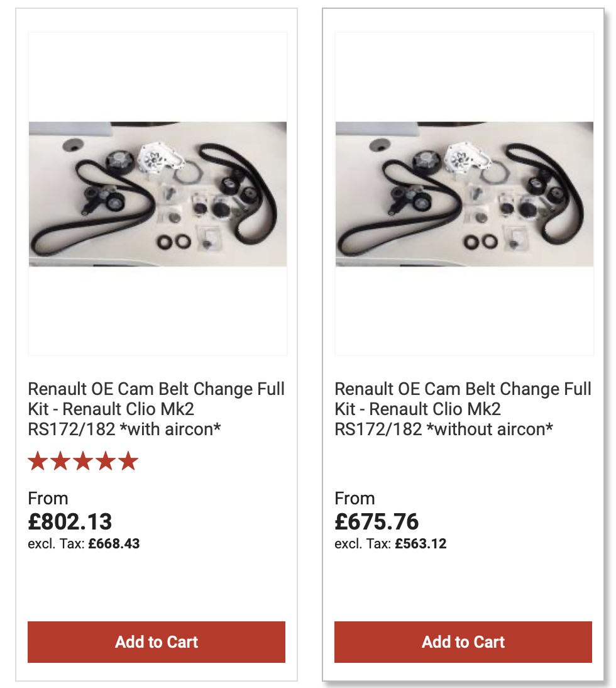The width and height of the screenshot is (616, 688).
Task: Click the fourth rating star
Action: click(106, 462)
